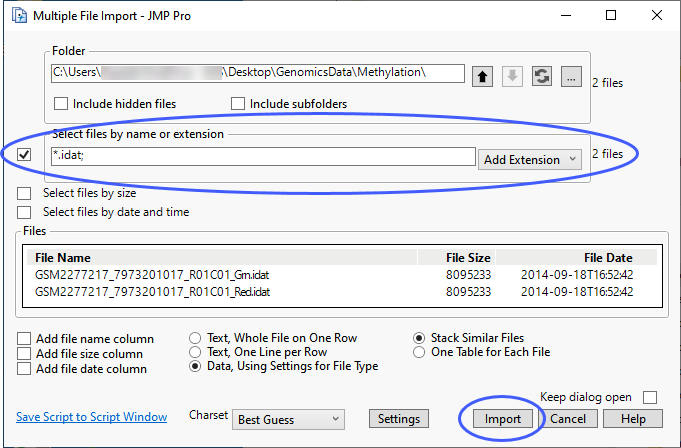Sort files by File Size header
Image resolution: width=681 pixels, height=448 pixels.
pyautogui.click(x=467, y=257)
